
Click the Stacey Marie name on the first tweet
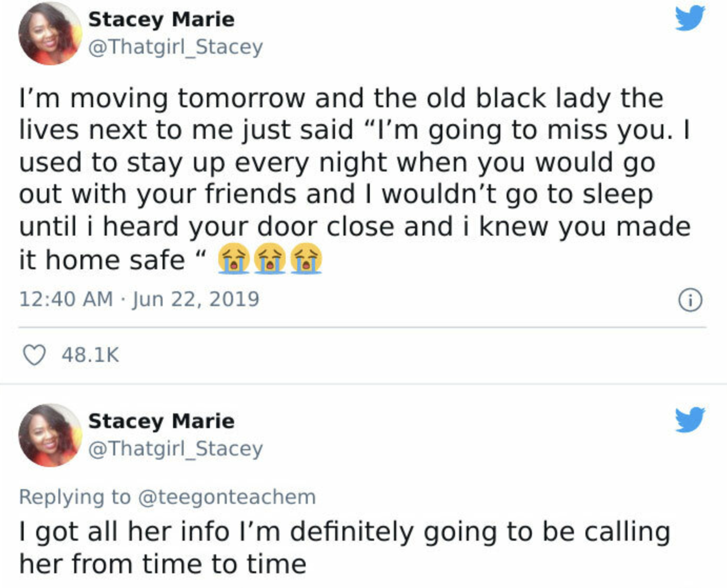(x=161, y=19)
